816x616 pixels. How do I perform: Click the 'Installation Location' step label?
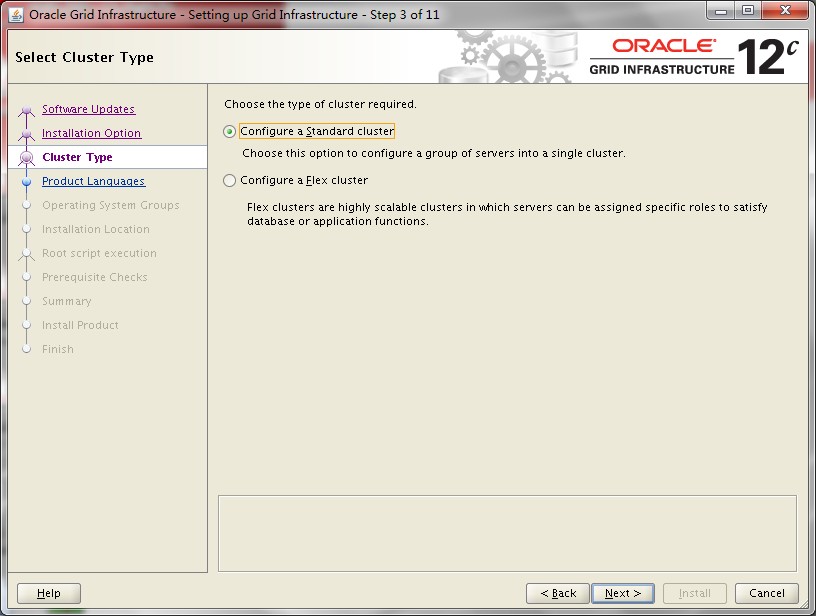click(x=96, y=229)
